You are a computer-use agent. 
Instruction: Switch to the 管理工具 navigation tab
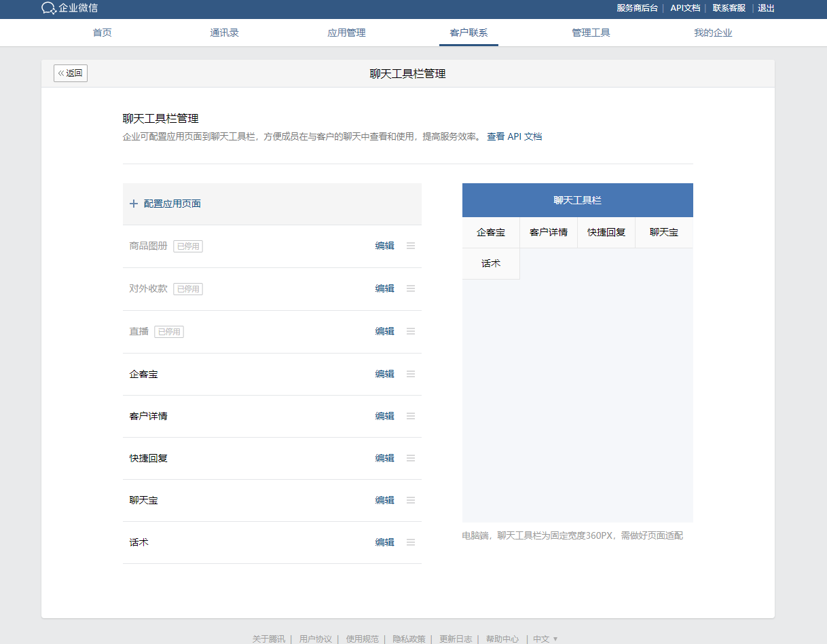point(591,32)
